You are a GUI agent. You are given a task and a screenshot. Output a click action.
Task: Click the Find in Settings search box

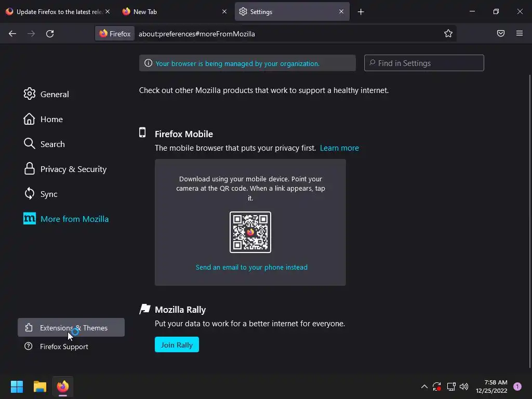coord(424,63)
